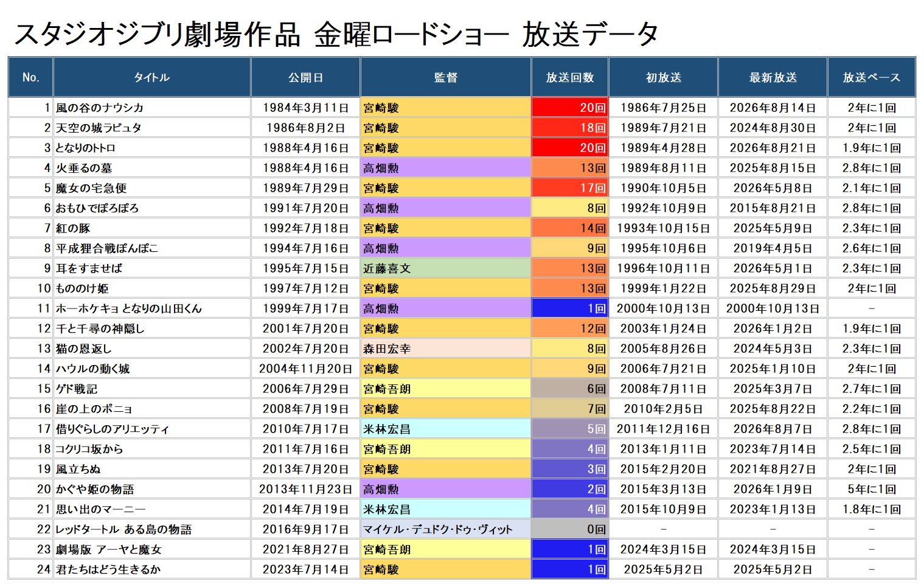The width and height of the screenshot is (924, 587).
Task: Select release date 2001年7月20日
Action: [x=305, y=328]
